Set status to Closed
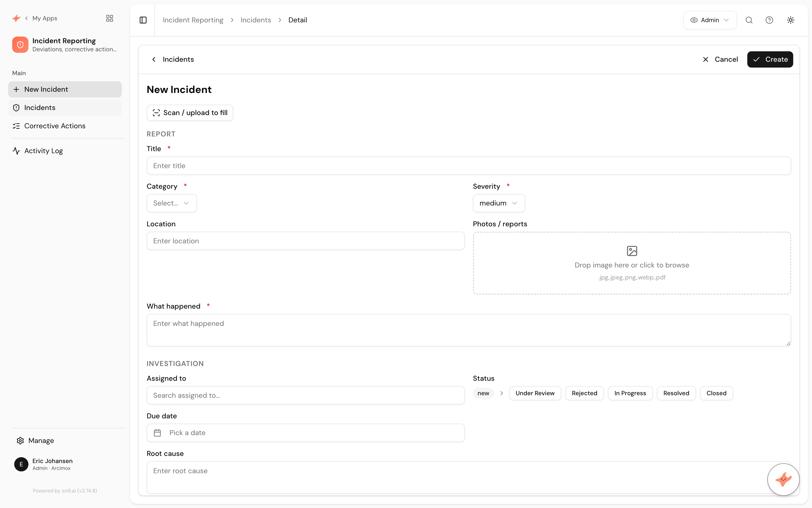Screen dimensions: 812x508 pos(716,393)
